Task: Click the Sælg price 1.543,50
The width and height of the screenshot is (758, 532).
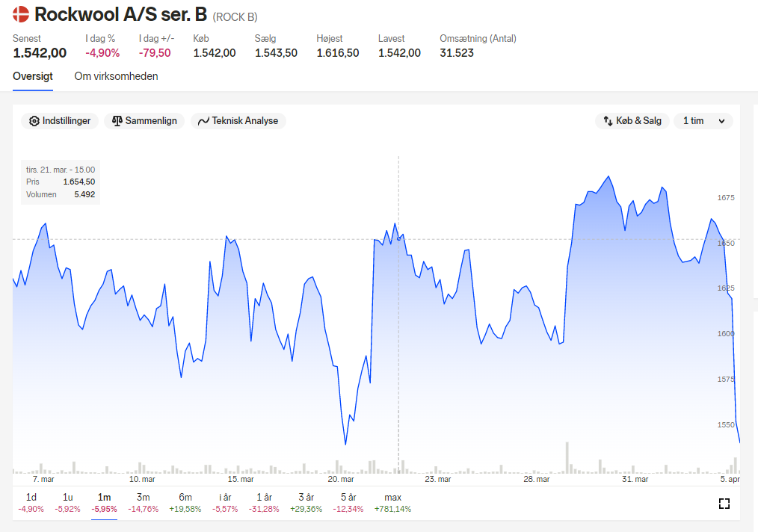Action: [x=276, y=53]
